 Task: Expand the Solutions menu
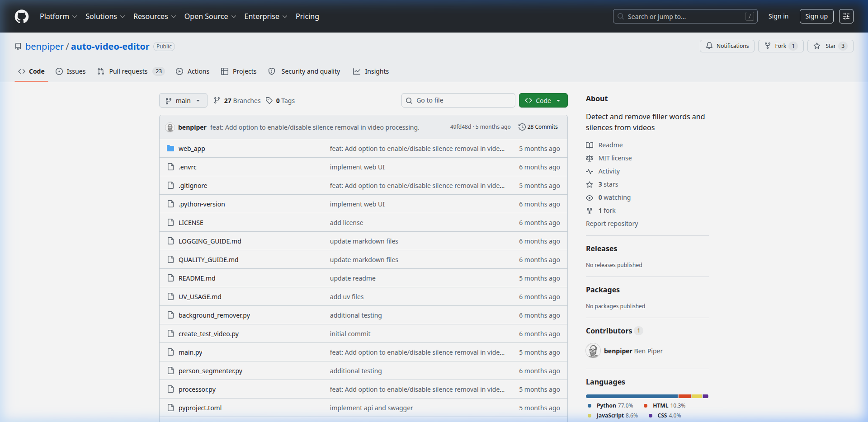click(x=105, y=16)
